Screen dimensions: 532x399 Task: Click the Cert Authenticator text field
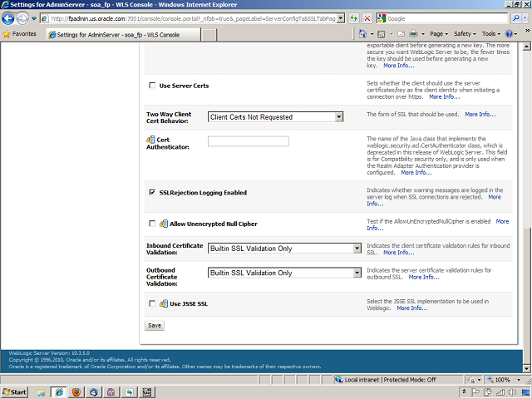(x=248, y=141)
